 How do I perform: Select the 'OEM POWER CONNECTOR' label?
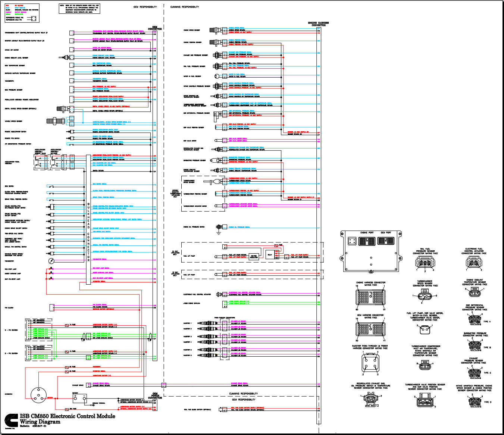pos(155,395)
